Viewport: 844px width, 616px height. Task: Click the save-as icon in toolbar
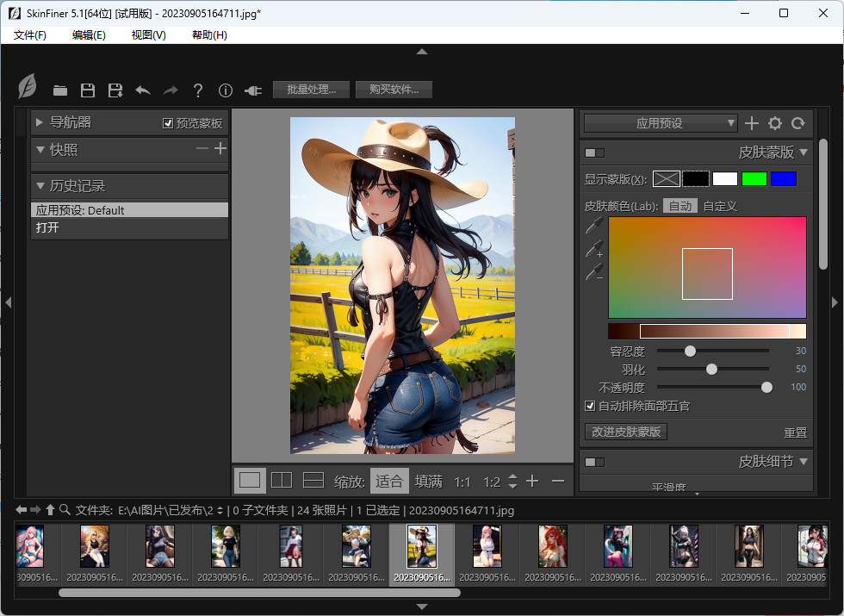click(x=115, y=90)
